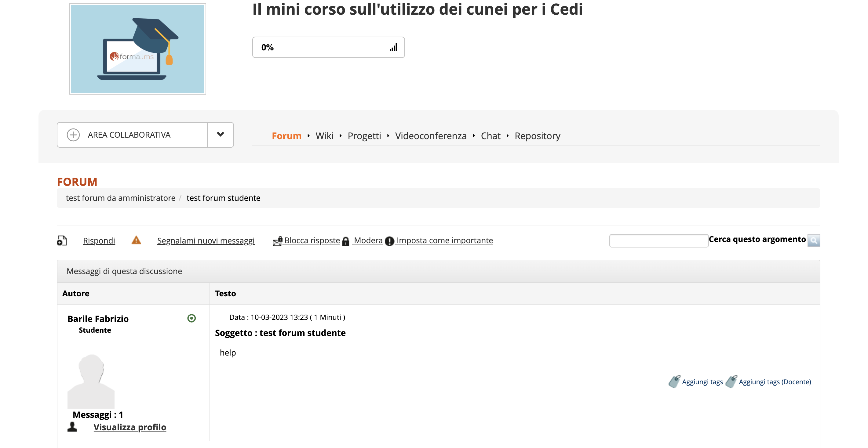Expand the Area Collaborativa dropdown arrow

[x=221, y=135]
